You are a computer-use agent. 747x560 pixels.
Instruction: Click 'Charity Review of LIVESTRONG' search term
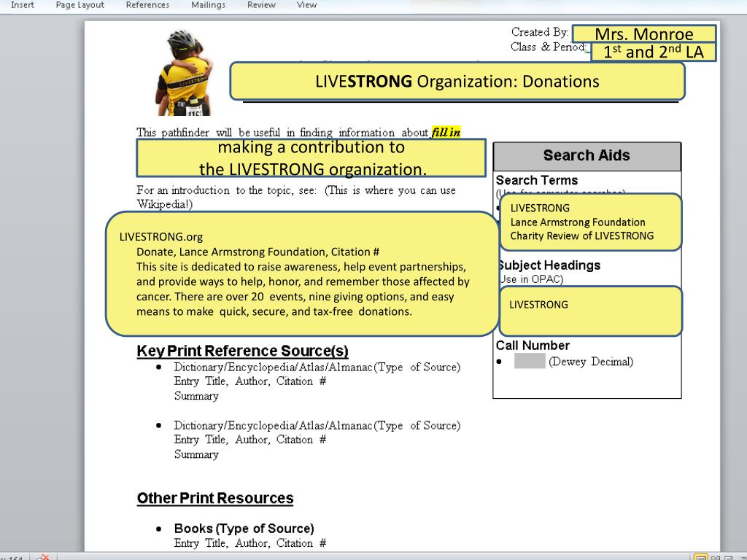click(x=581, y=236)
